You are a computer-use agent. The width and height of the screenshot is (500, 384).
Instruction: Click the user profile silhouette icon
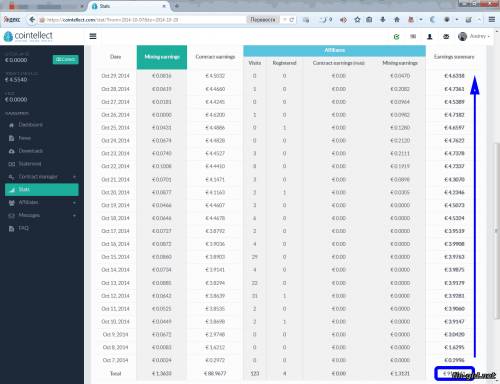tap(430, 36)
